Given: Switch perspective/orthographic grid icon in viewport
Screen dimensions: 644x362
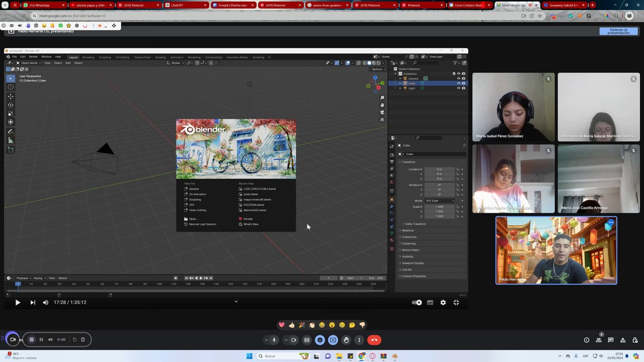Looking at the screenshot, I should pyautogui.click(x=382, y=120).
